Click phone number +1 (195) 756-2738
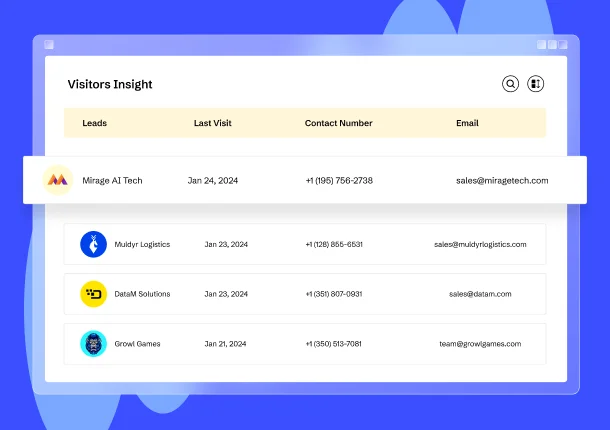The height and width of the screenshot is (430, 610). pyautogui.click(x=339, y=181)
